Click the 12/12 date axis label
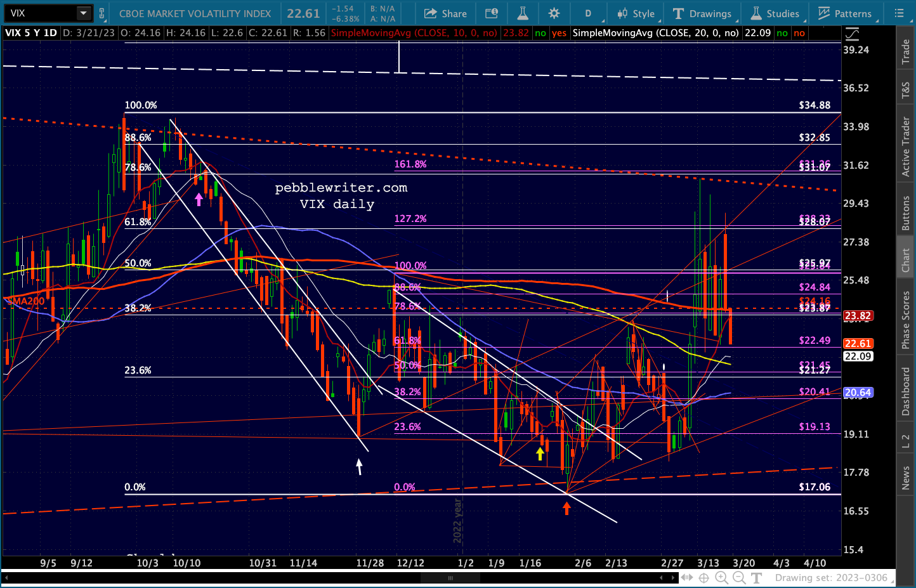 point(410,563)
